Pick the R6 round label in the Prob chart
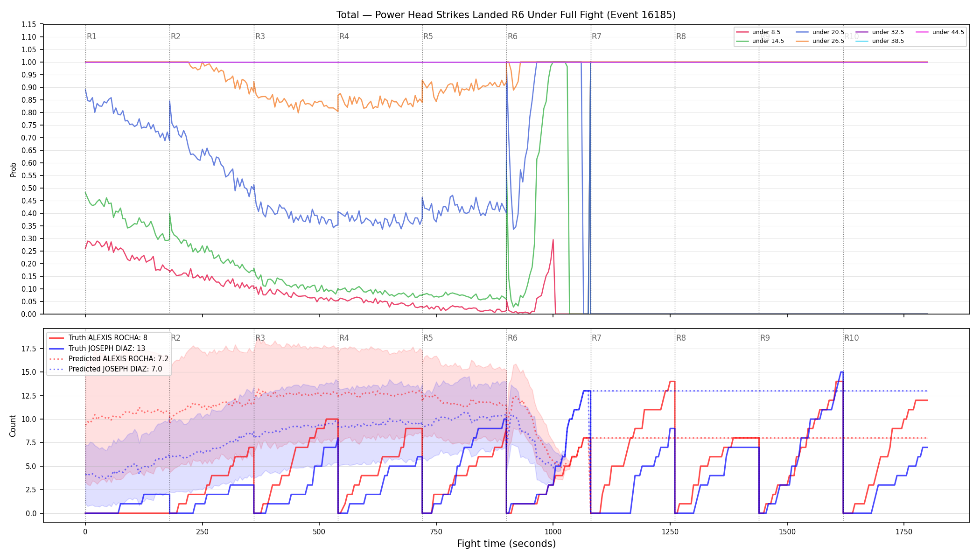980x560 pixels. coord(512,36)
